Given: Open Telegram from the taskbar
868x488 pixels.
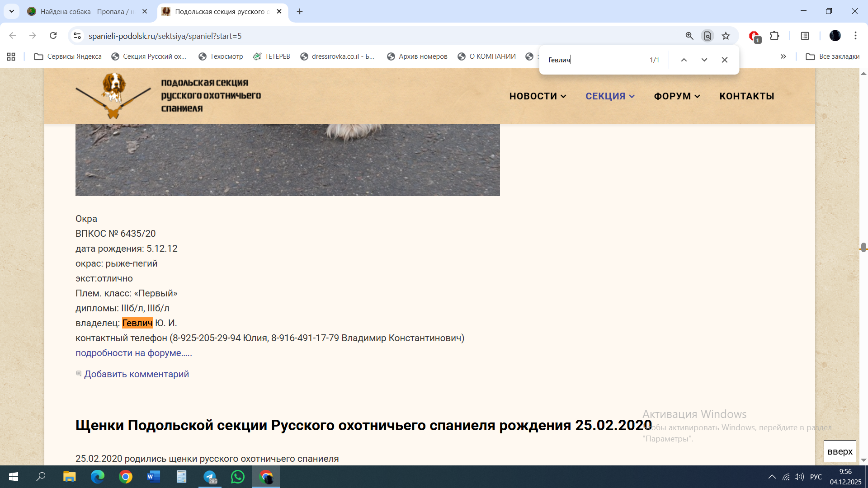Looking at the screenshot, I should pyautogui.click(x=210, y=477).
